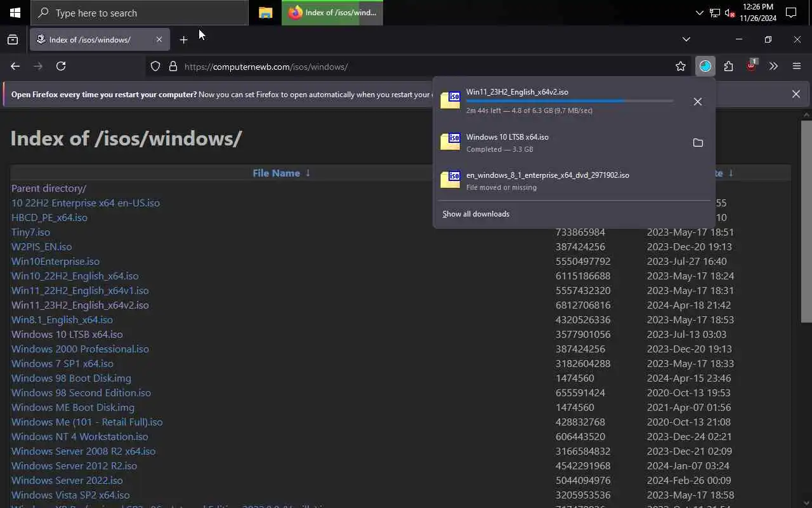Download Windows NT 4 Workstation.iso

[80, 436]
